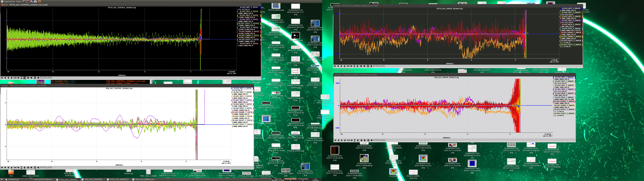Toggle scrolling mode in YAW_ASC_CONTROL_SIGNALS toolbar
The height and width of the screenshot is (181, 644).
click(38, 168)
